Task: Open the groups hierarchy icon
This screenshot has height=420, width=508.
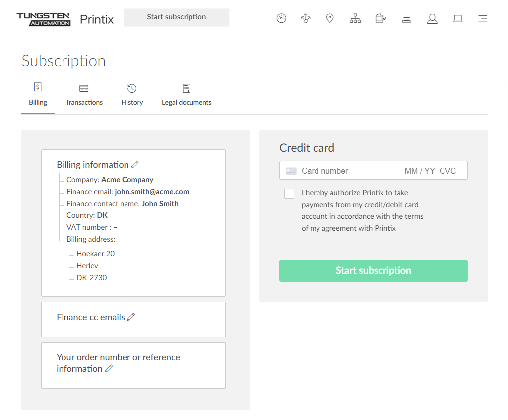Action: pos(355,19)
